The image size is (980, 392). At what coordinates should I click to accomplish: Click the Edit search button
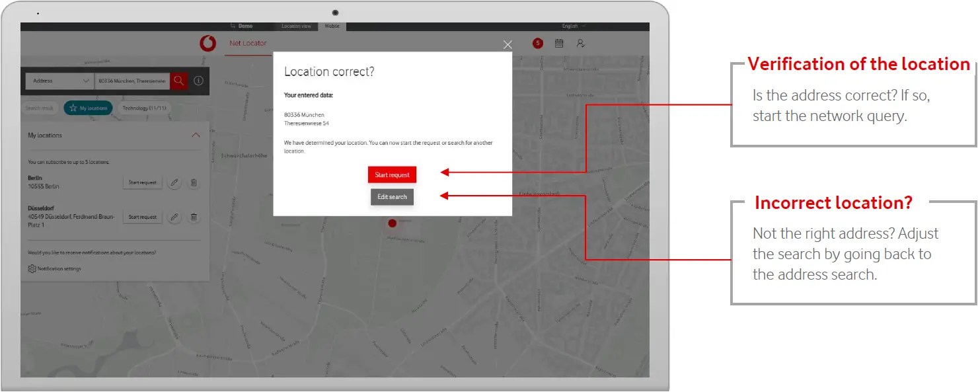click(x=392, y=197)
